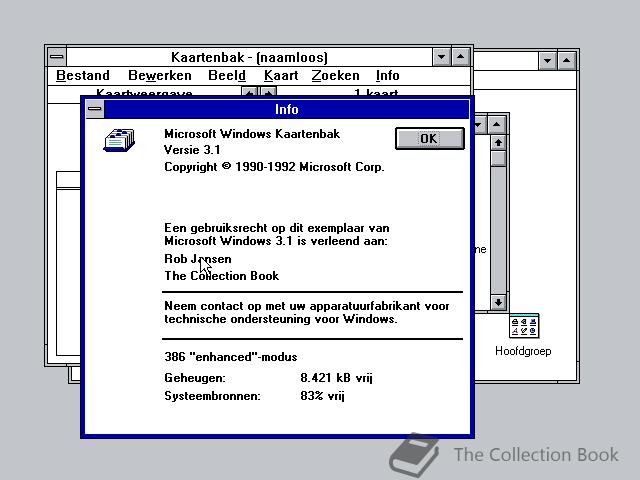The height and width of the screenshot is (480, 640).
Task: Select the Hoofdgroep program group icon
Action: [x=524, y=335]
